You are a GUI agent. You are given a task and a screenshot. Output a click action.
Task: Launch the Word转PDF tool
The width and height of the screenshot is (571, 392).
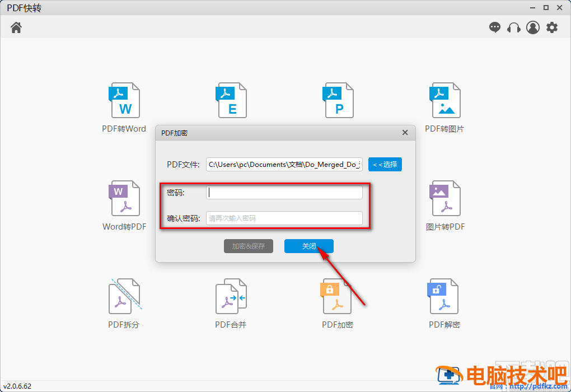click(x=124, y=206)
